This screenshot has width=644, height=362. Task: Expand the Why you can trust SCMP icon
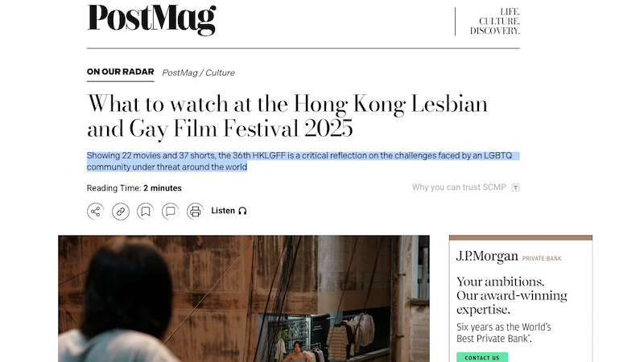click(x=515, y=187)
